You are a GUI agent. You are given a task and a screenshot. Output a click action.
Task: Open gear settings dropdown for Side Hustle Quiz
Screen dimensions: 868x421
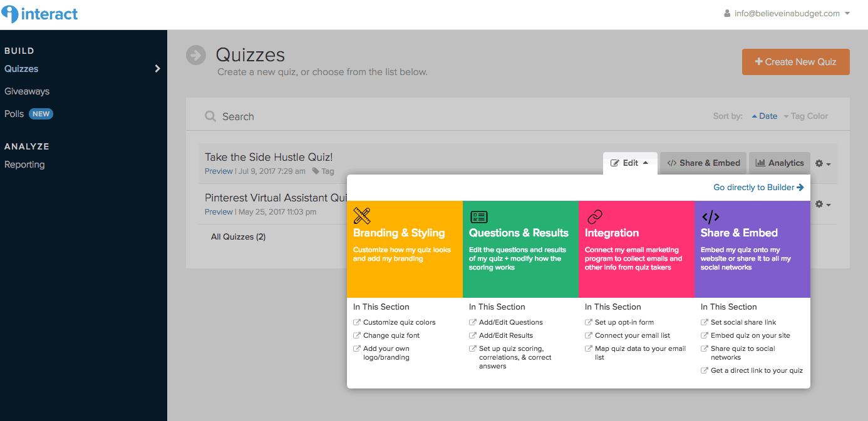(x=823, y=163)
